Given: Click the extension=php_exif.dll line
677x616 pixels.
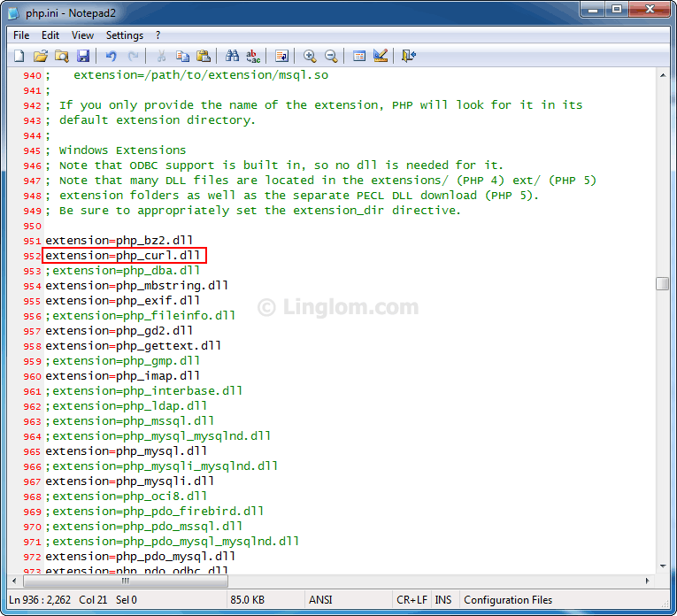Looking at the screenshot, I should (x=123, y=301).
